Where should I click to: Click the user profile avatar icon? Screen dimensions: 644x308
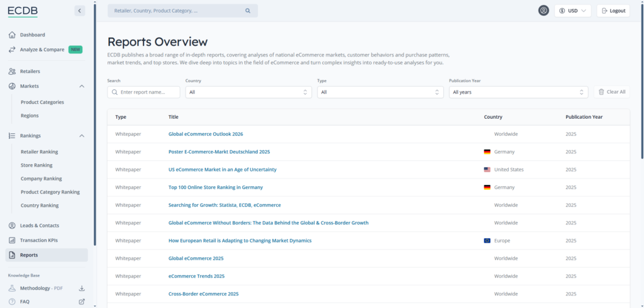click(x=543, y=11)
